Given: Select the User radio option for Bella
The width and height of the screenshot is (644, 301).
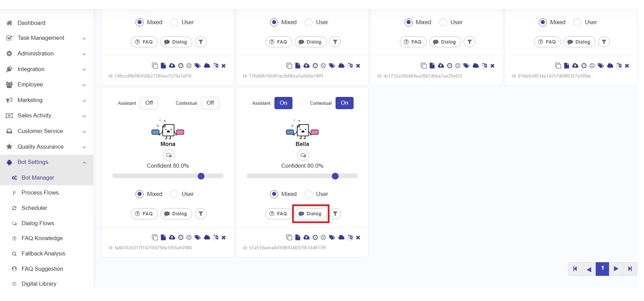Looking at the screenshot, I should [309, 194].
